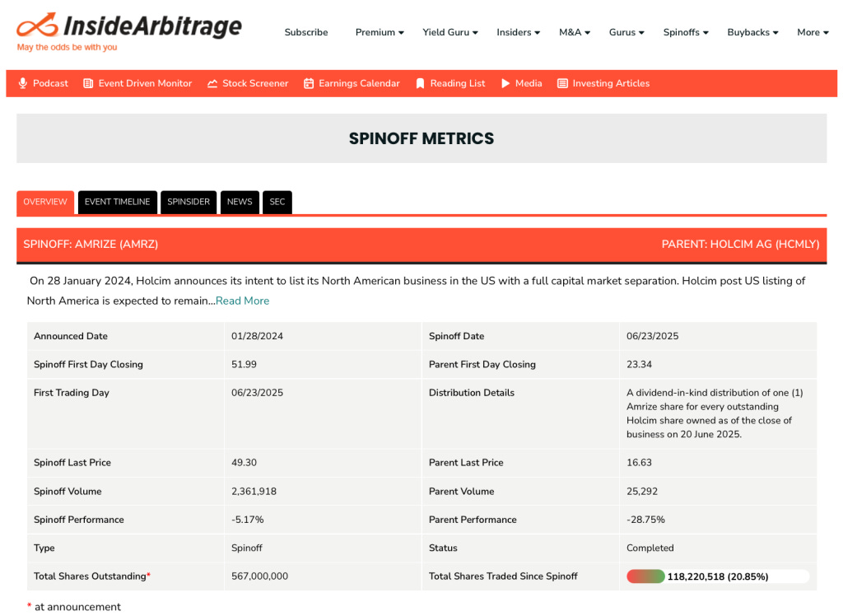The image size is (843, 616).
Task: Click the Status value Completed
Action: tap(650, 548)
